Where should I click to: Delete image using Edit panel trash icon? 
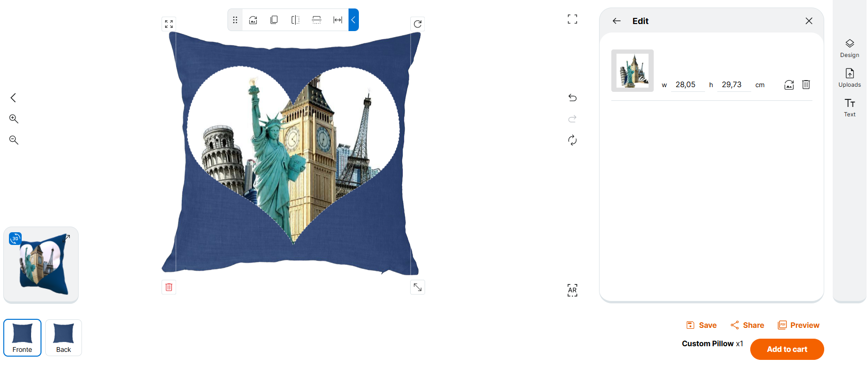click(806, 85)
